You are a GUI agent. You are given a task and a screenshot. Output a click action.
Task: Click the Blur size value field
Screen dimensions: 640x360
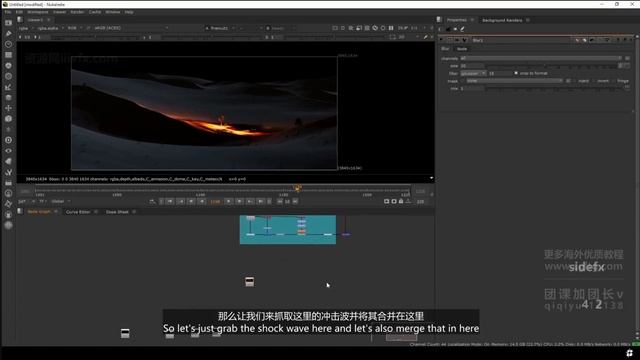472,66
